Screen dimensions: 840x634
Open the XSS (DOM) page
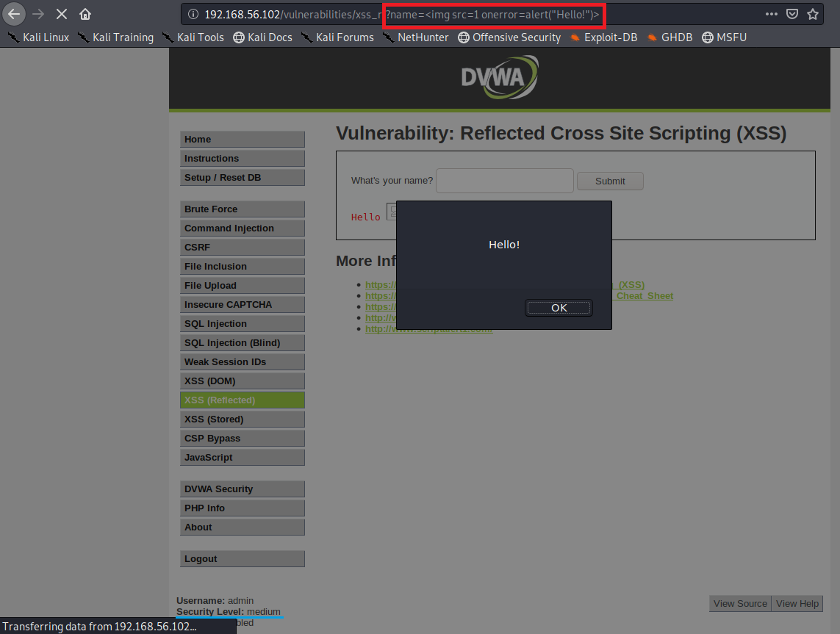point(242,381)
